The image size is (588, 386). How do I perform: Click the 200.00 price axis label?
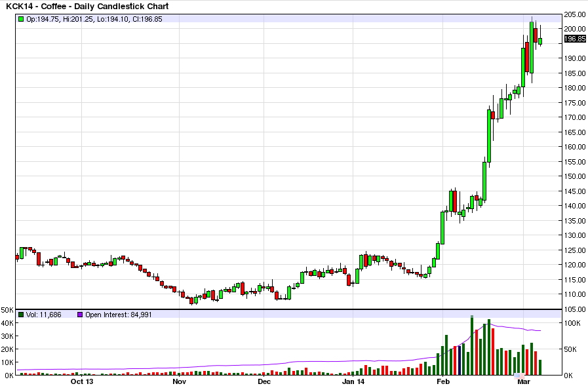[x=575, y=29]
